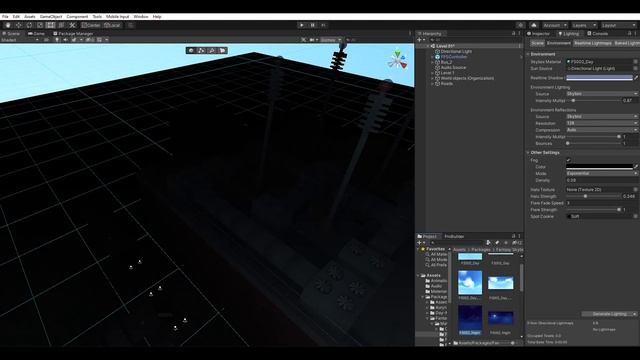The height and width of the screenshot is (360, 640).
Task: Click the Play button
Action: (302, 25)
